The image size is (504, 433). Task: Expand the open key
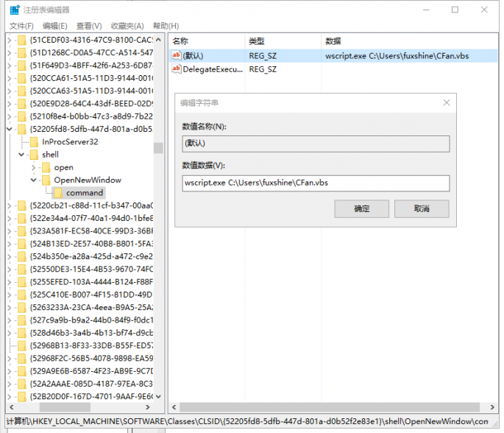point(33,167)
